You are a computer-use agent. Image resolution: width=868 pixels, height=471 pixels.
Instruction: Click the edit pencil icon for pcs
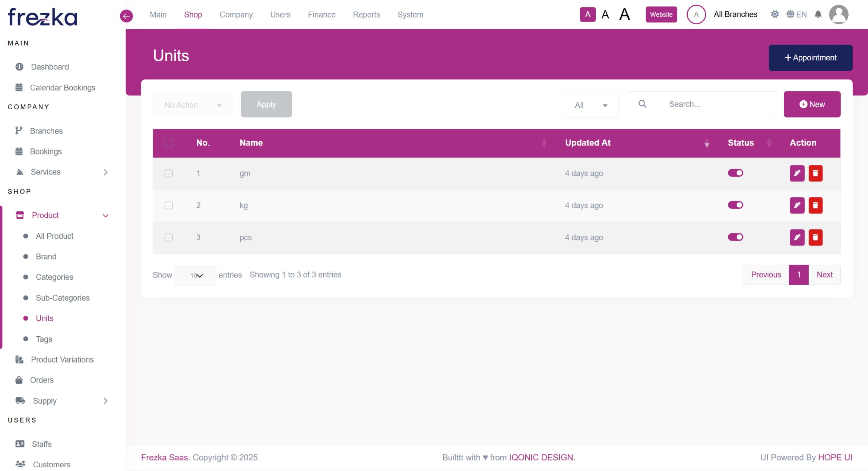point(797,238)
